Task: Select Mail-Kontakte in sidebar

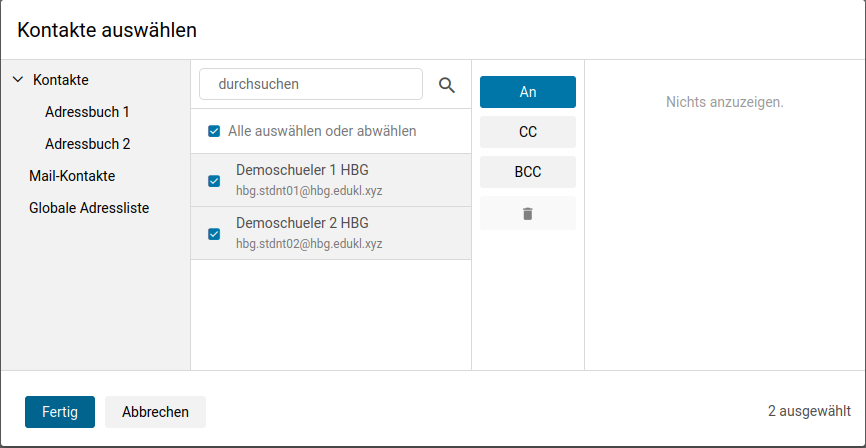Action: 72,176
